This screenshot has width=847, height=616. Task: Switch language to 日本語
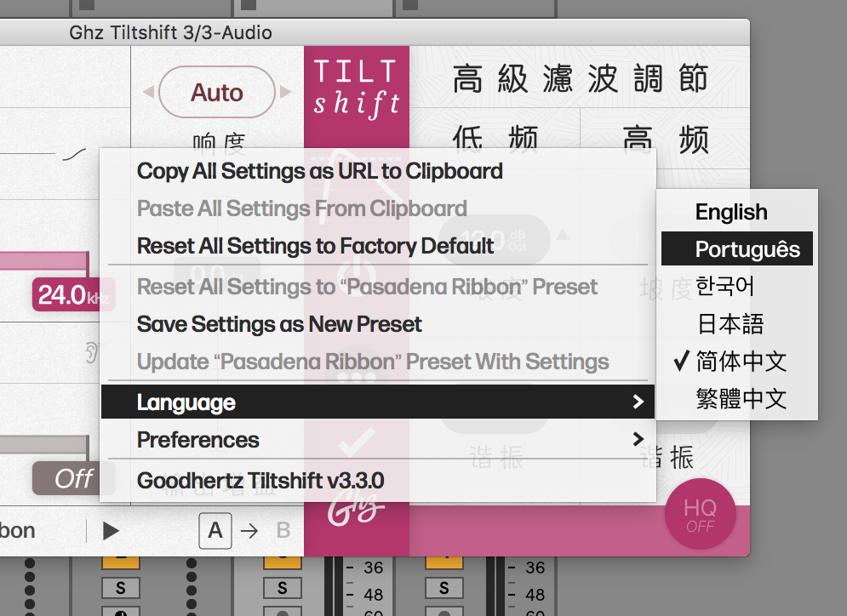click(x=737, y=324)
